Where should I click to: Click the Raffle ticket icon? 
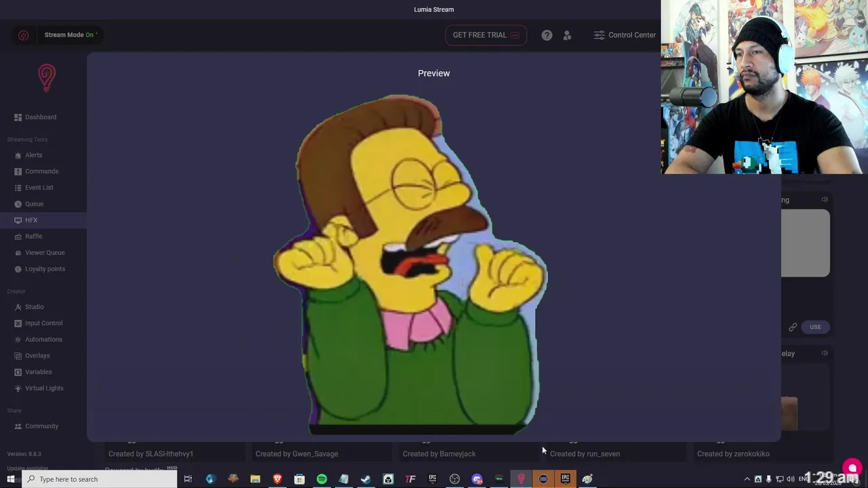click(18, 237)
